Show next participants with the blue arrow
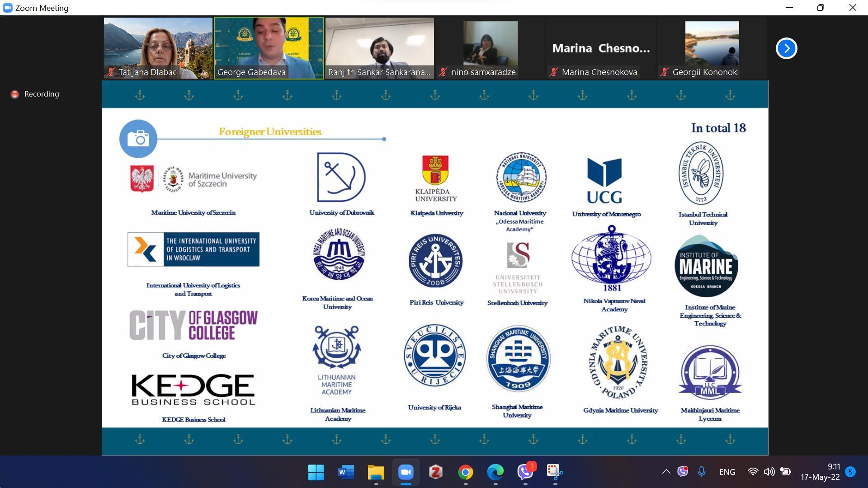This screenshot has width=868, height=488. pos(786,48)
